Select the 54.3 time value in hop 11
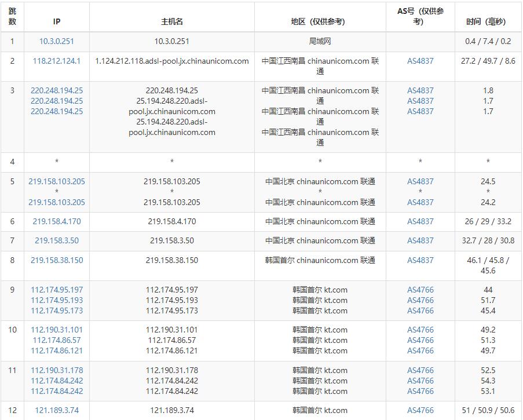The image size is (523, 420). click(488, 381)
